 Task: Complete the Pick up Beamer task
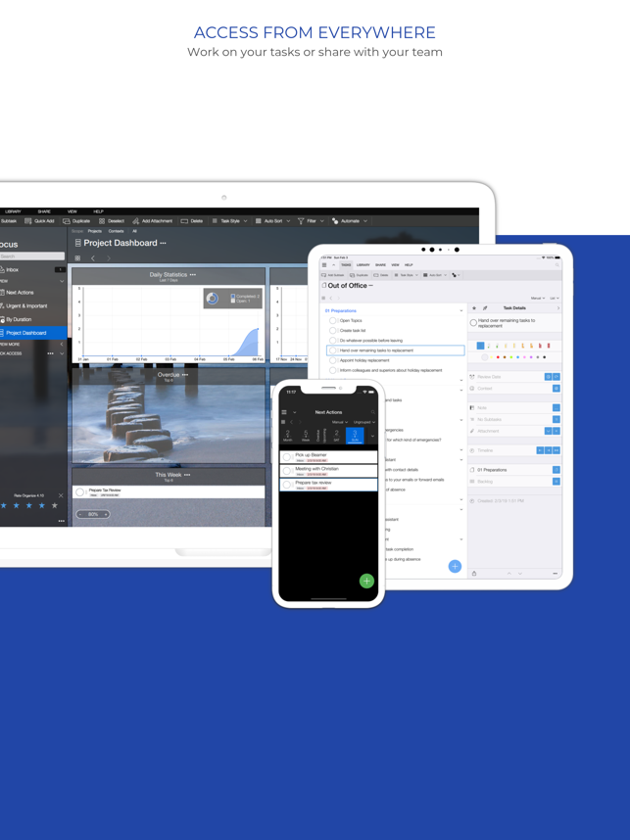click(288, 456)
